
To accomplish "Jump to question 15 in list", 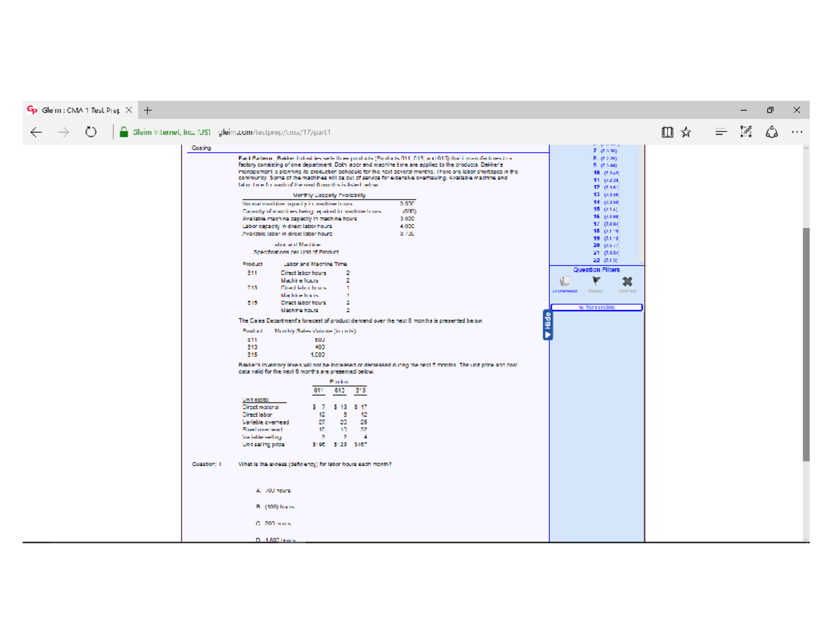I will pos(607,209).
